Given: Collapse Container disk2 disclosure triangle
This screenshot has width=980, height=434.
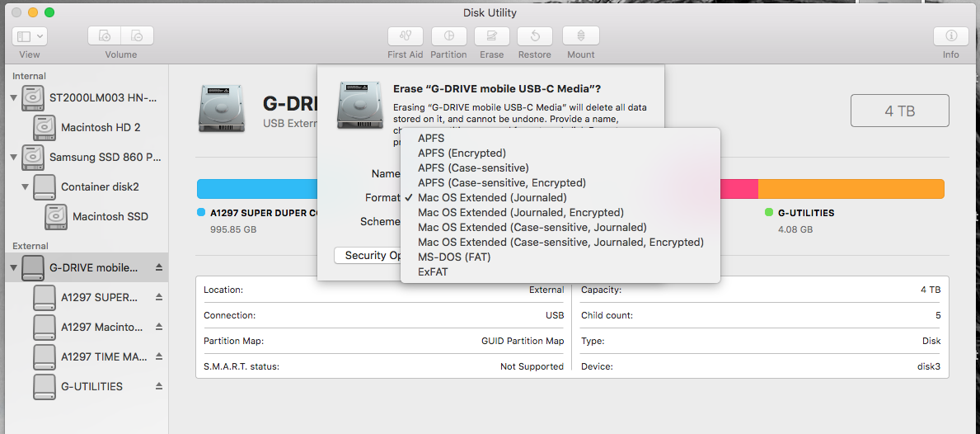Looking at the screenshot, I should [x=26, y=186].
